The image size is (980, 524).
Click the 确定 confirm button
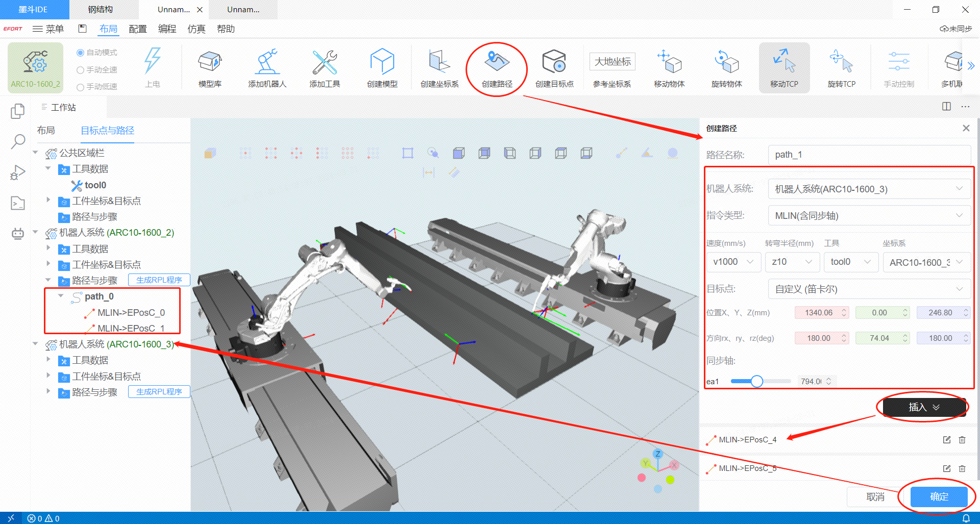pos(939,496)
